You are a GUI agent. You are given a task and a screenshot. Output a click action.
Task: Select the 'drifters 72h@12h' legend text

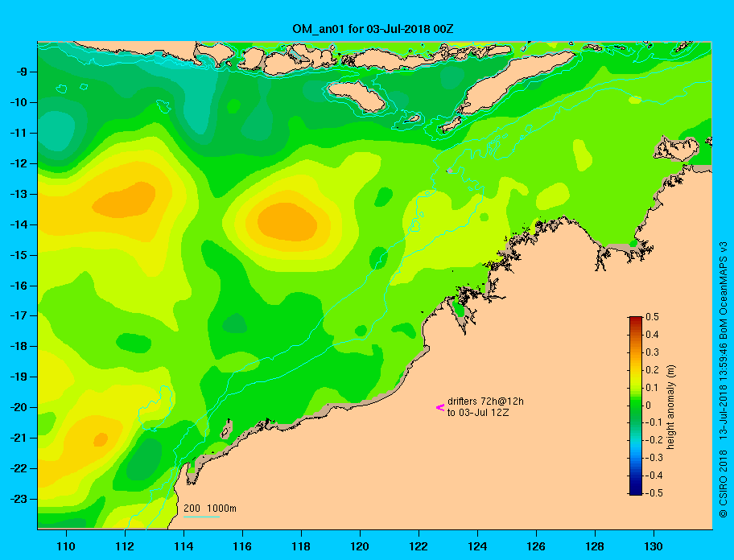click(x=485, y=401)
